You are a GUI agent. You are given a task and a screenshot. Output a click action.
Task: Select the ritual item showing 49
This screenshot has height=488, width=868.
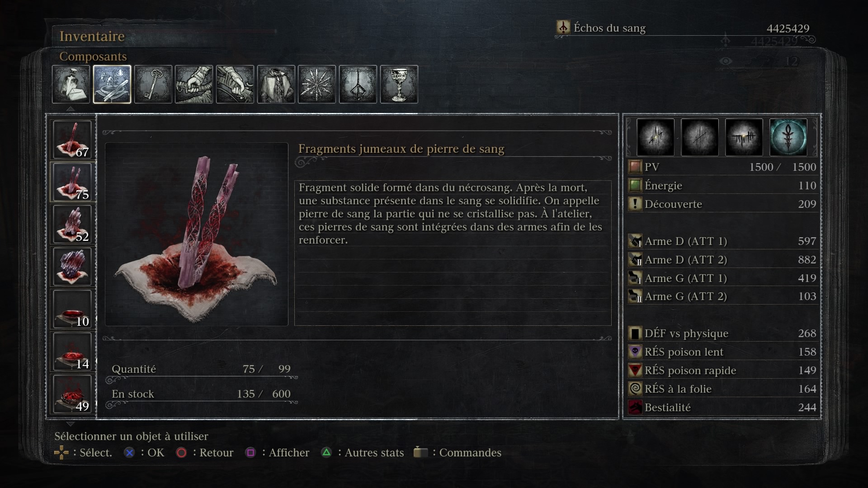[72, 394]
